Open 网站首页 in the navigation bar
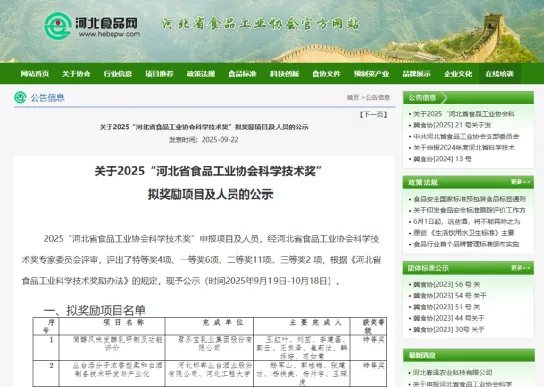 tap(35, 74)
